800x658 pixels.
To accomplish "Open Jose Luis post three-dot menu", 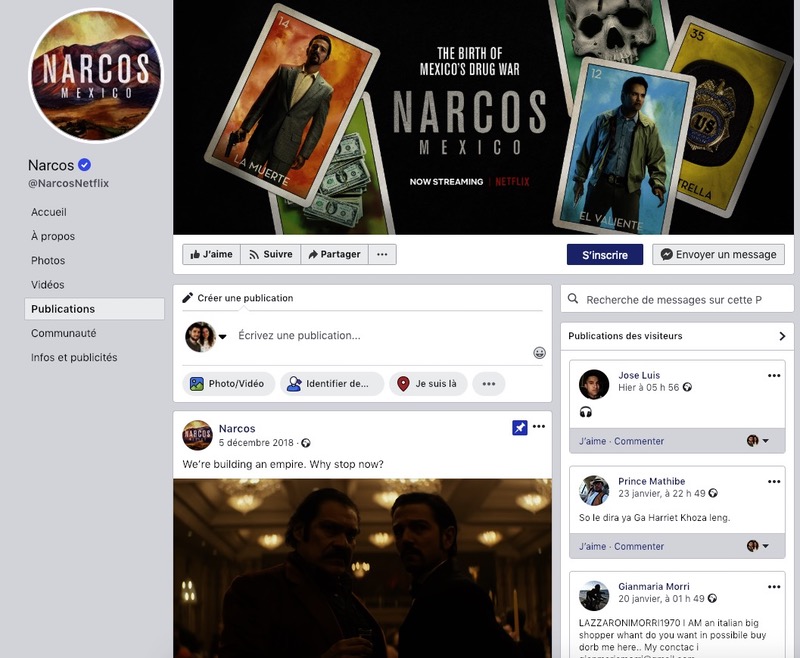I will [x=773, y=376].
